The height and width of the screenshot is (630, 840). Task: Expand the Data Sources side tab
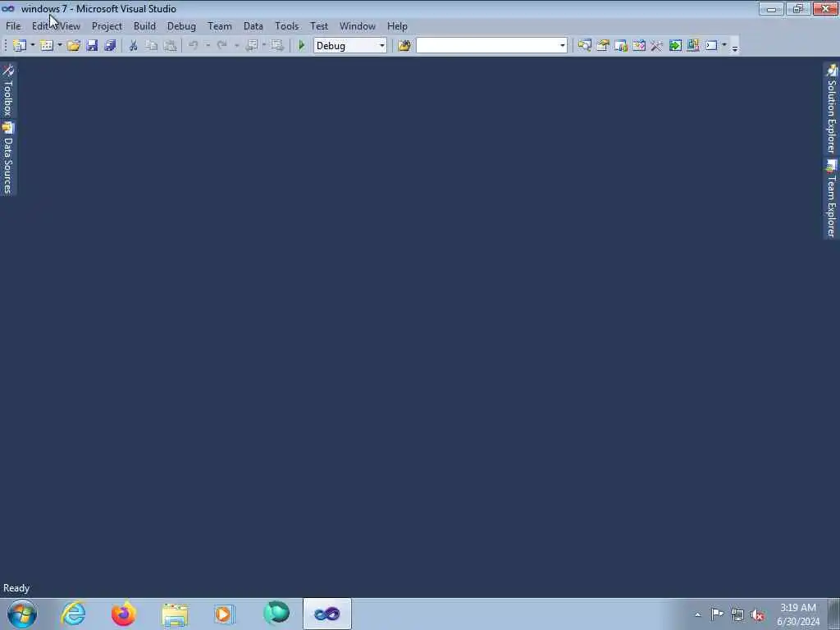(x=8, y=158)
